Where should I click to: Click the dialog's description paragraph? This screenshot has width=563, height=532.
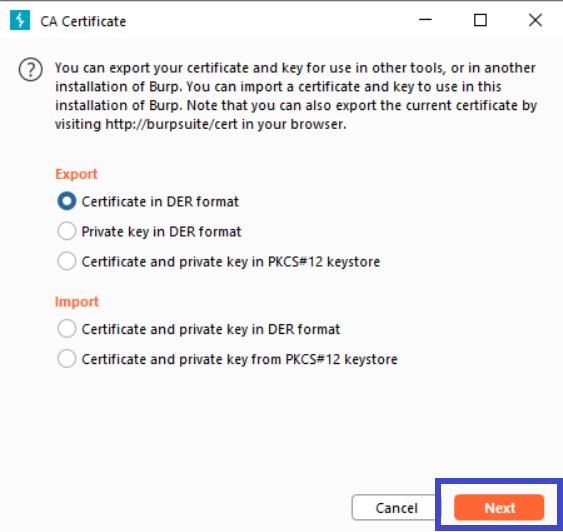click(296, 96)
